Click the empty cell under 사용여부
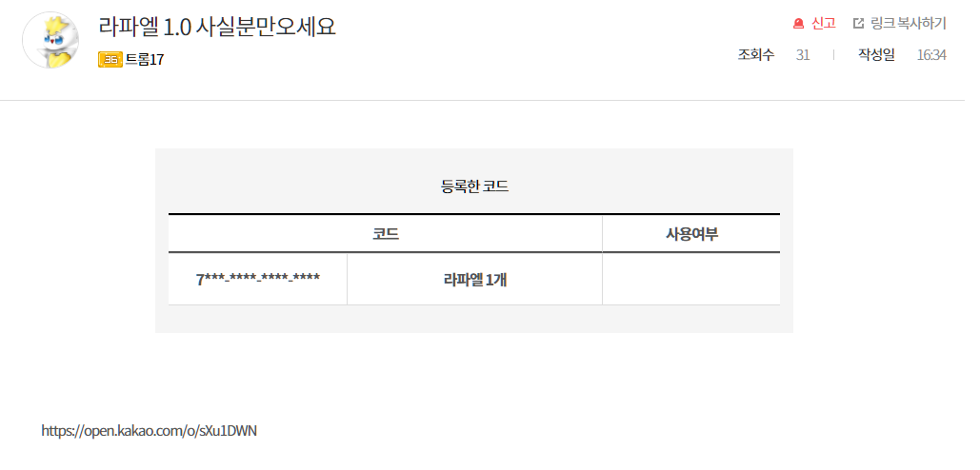 pyautogui.click(x=690, y=279)
